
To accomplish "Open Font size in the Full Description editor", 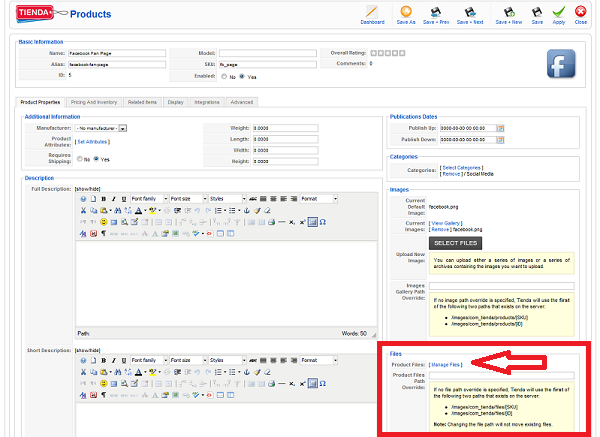I will click(188, 199).
